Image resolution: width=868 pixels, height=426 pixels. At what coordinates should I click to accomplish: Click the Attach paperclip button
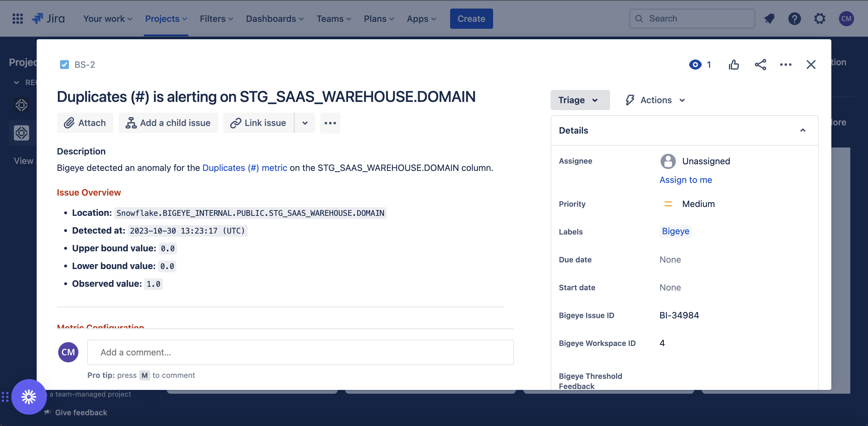pos(85,123)
